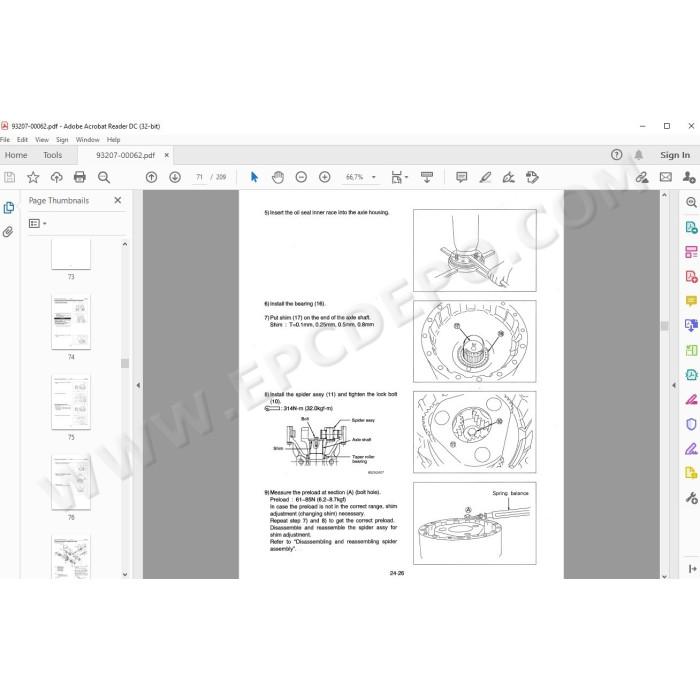700x700 pixels.
Task: Click the Sign In button
Action: point(675,155)
